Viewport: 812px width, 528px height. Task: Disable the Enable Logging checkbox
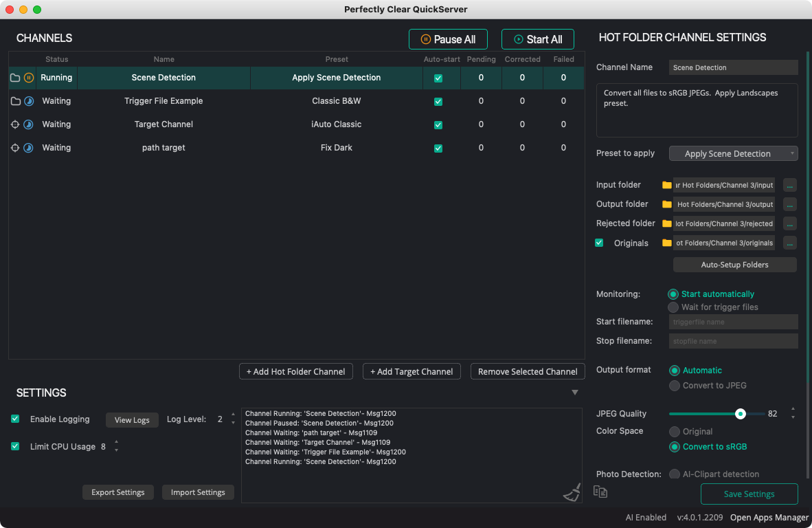[x=15, y=419]
